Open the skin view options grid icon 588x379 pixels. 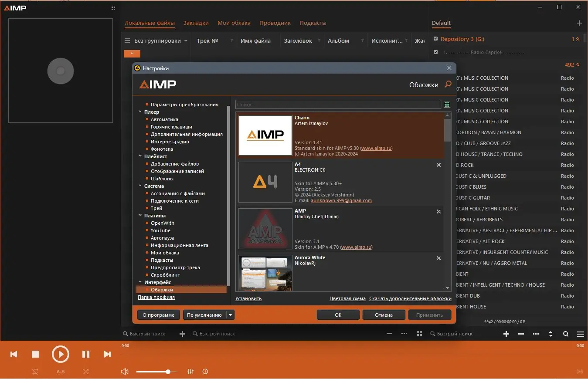[446, 104]
